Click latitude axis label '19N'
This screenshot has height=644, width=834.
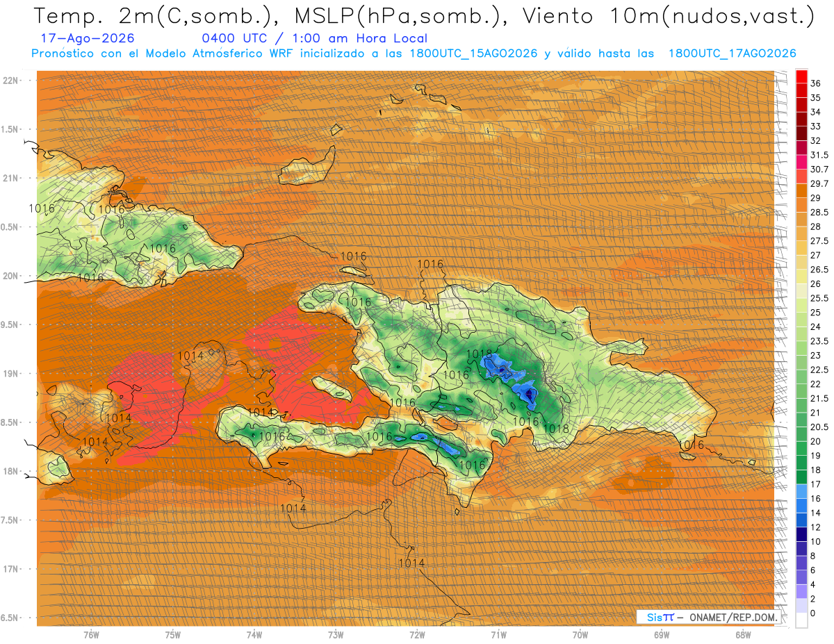click(x=12, y=373)
